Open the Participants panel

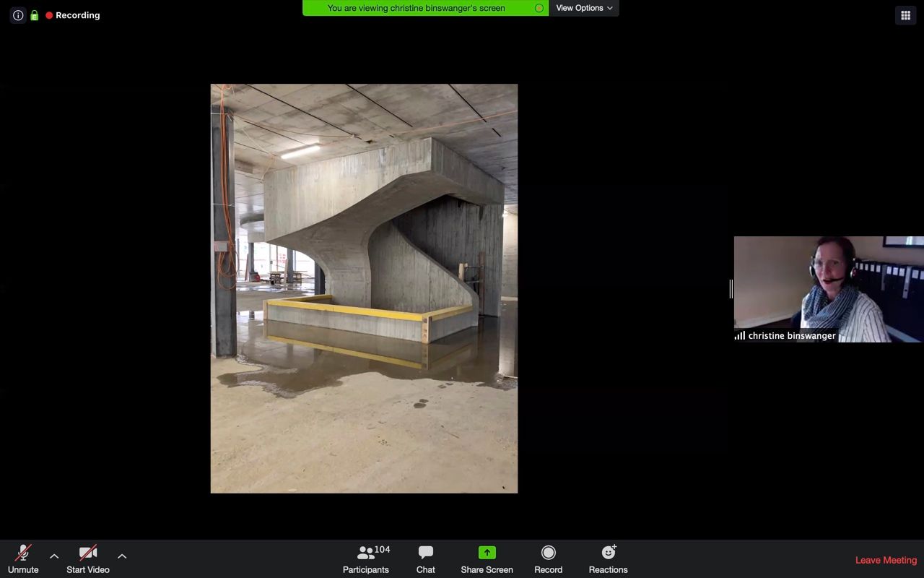365,558
